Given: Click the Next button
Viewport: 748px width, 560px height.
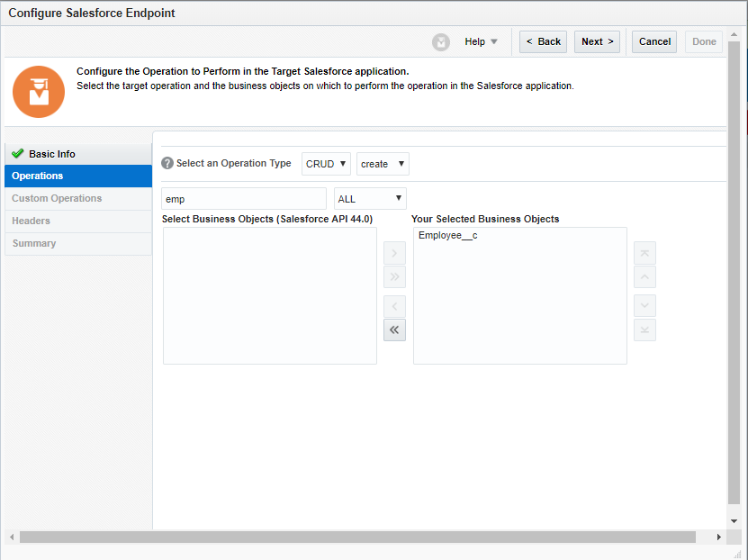Looking at the screenshot, I should coord(597,42).
